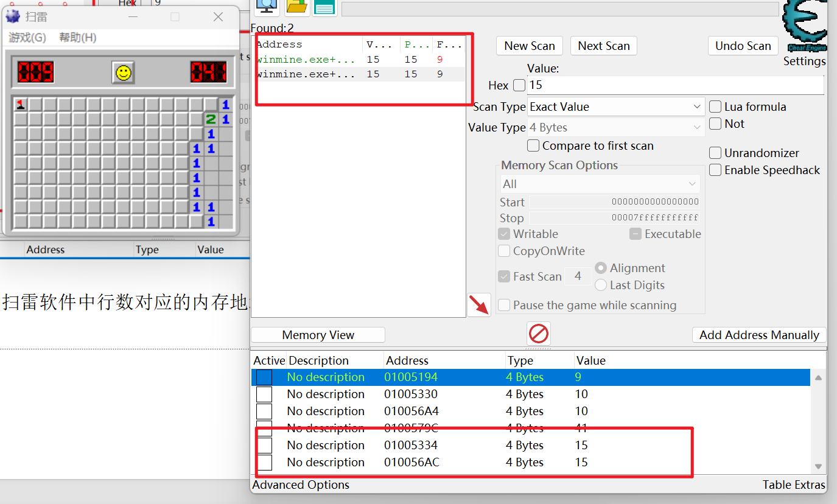Viewport: 837px width, 504px height.
Task: Click the red clear address list icon
Action: click(x=539, y=334)
